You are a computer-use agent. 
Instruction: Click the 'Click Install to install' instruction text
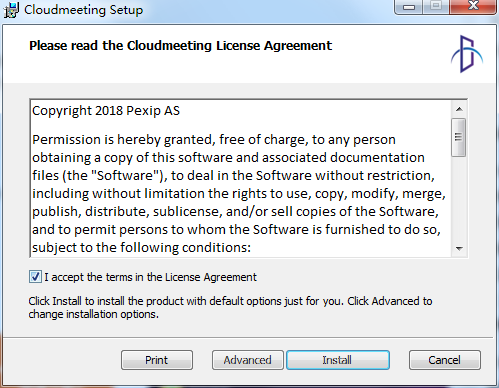point(230,307)
